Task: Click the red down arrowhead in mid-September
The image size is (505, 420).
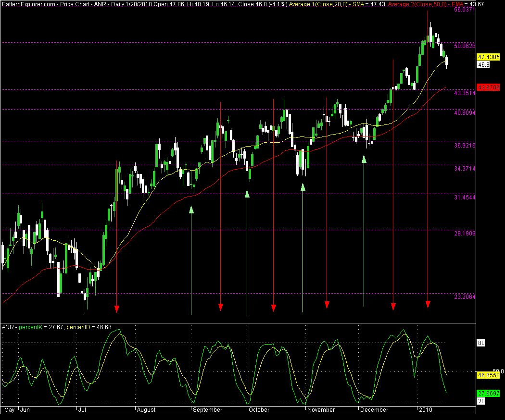Action: tap(220, 306)
